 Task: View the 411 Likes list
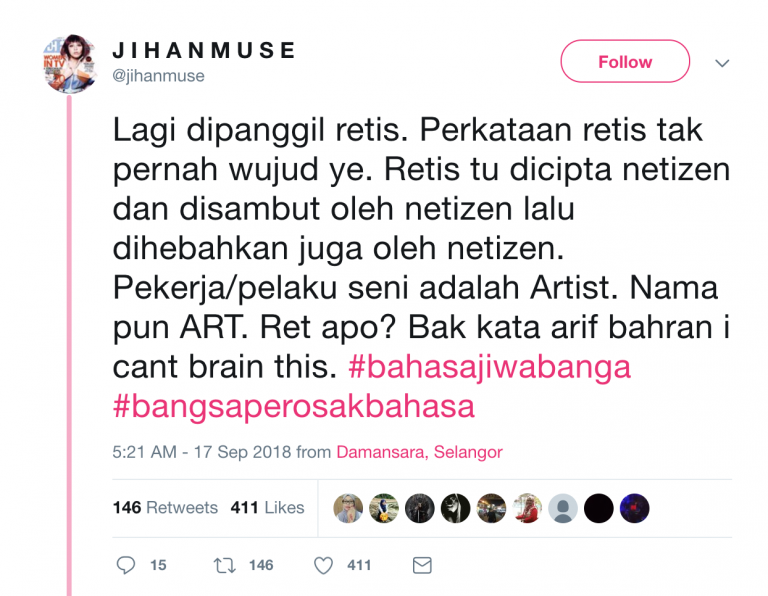(267, 507)
